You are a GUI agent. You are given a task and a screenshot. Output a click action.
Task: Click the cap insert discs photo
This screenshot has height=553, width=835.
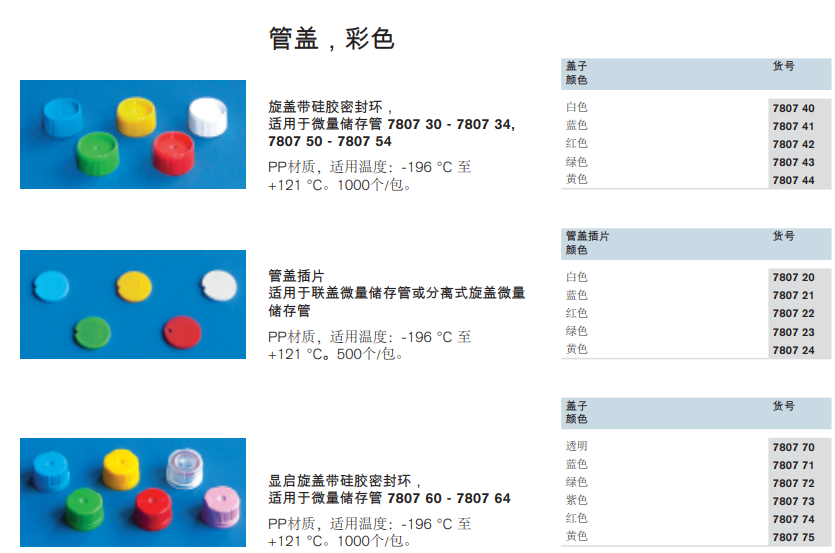click(133, 304)
